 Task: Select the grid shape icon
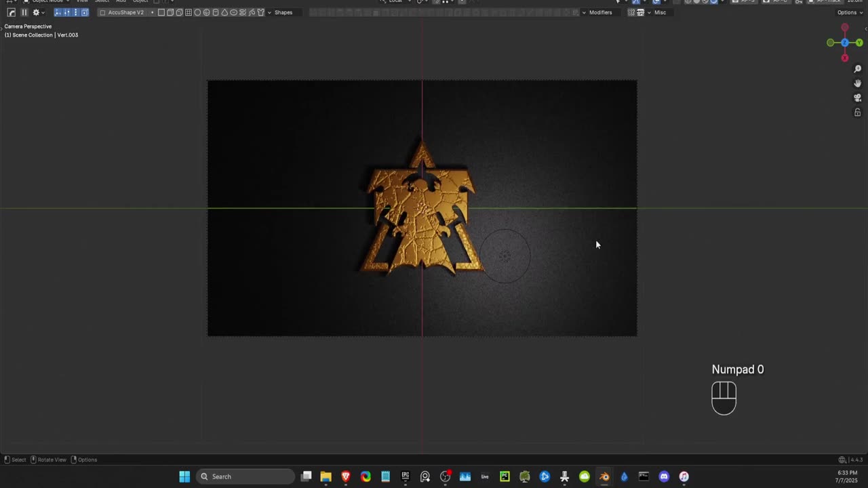point(189,12)
